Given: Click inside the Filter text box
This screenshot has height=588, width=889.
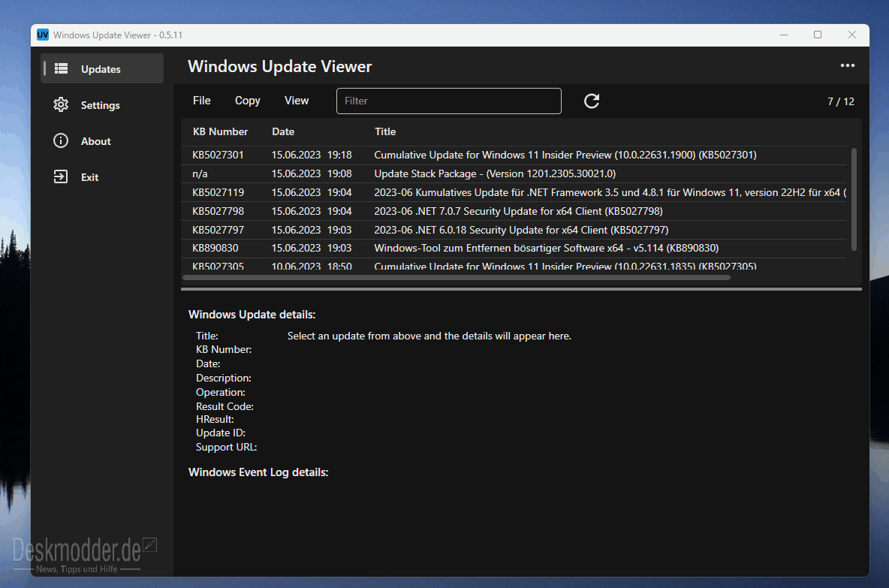Looking at the screenshot, I should (x=448, y=101).
